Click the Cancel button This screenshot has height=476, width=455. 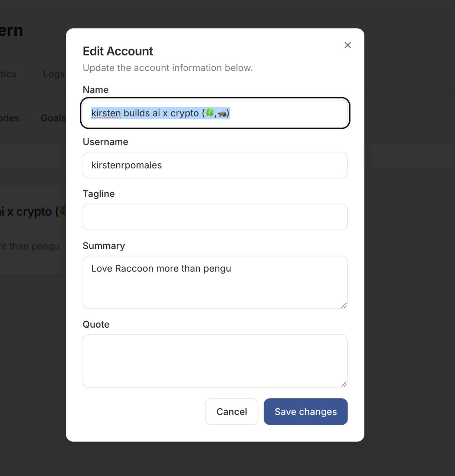pos(231,412)
